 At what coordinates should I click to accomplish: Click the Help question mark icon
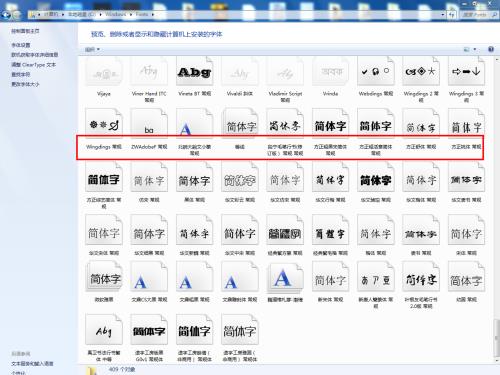491,49
